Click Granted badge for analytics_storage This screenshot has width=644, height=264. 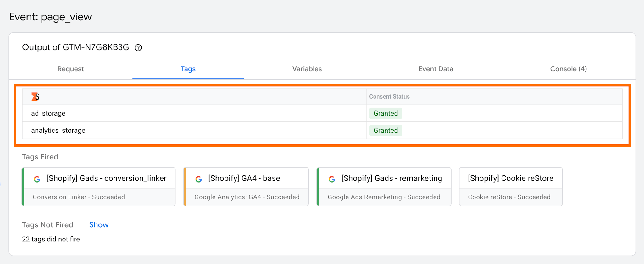pyautogui.click(x=386, y=130)
